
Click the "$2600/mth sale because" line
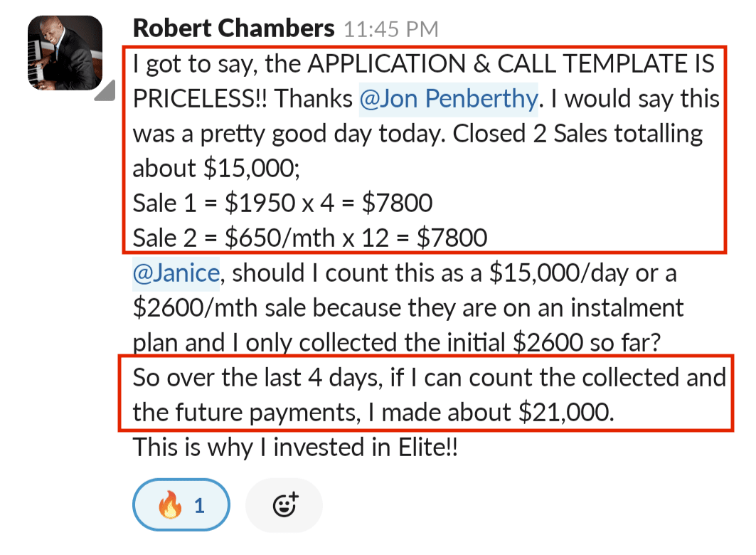(408, 308)
